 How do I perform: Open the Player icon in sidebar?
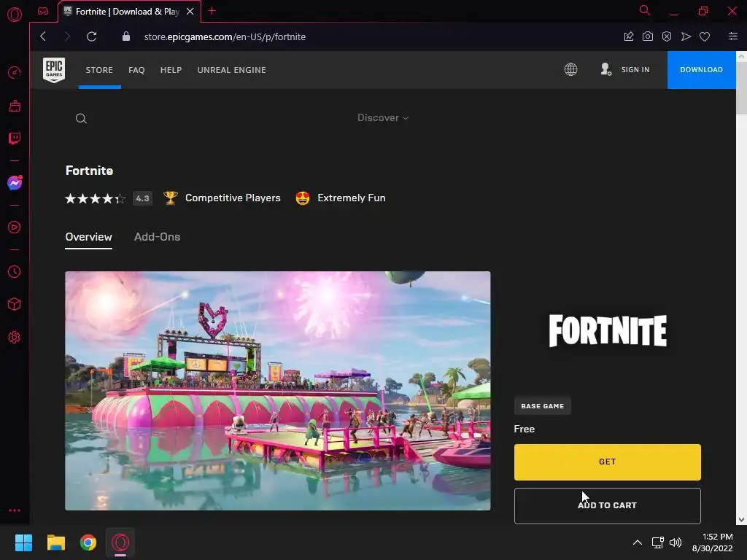(15, 227)
